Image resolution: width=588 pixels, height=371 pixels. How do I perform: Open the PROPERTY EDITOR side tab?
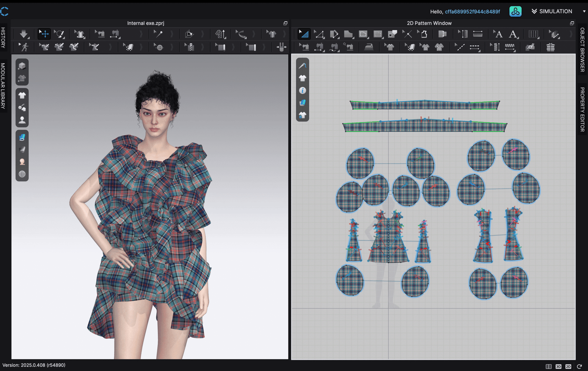coord(582,109)
